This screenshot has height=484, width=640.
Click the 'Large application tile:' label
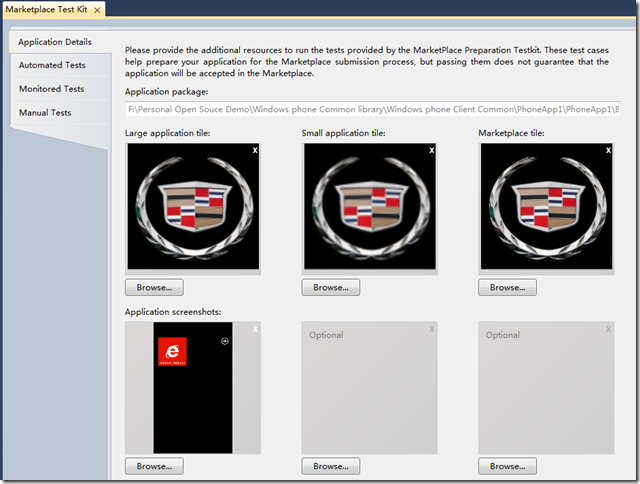pyautogui.click(x=167, y=133)
